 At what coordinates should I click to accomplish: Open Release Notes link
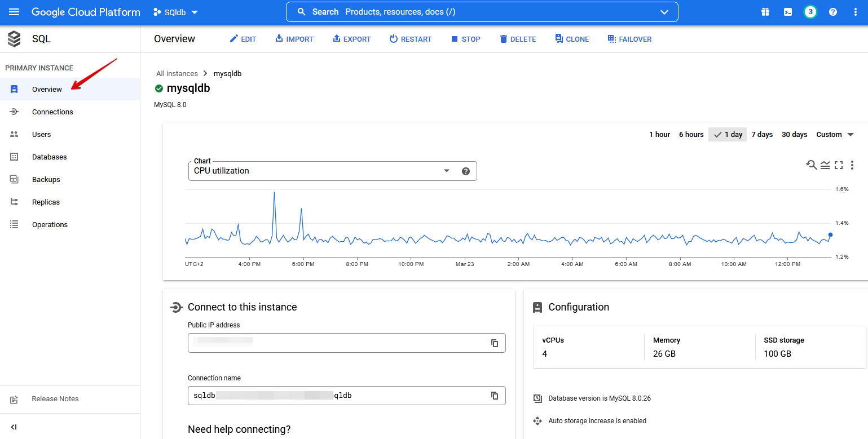(55, 399)
